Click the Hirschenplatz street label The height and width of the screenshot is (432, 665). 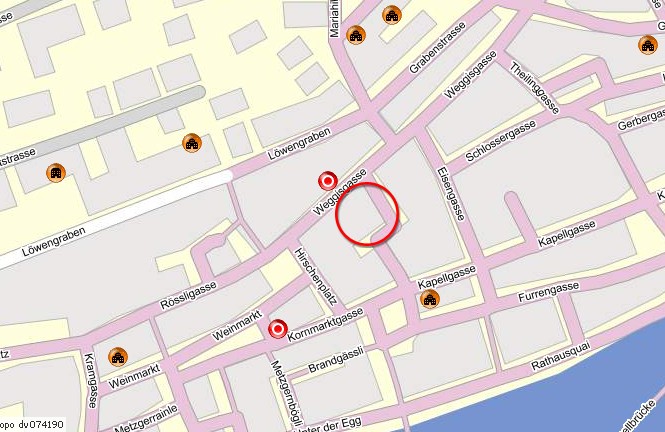pyautogui.click(x=316, y=277)
